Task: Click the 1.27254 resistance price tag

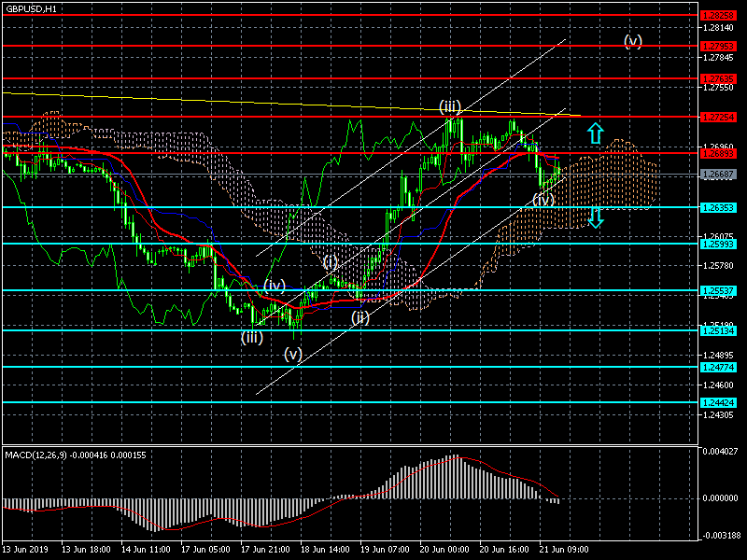Action: pyautogui.click(x=718, y=118)
